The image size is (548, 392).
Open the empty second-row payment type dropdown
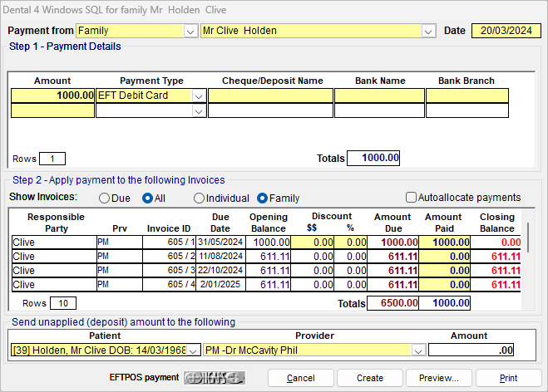pos(199,111)
